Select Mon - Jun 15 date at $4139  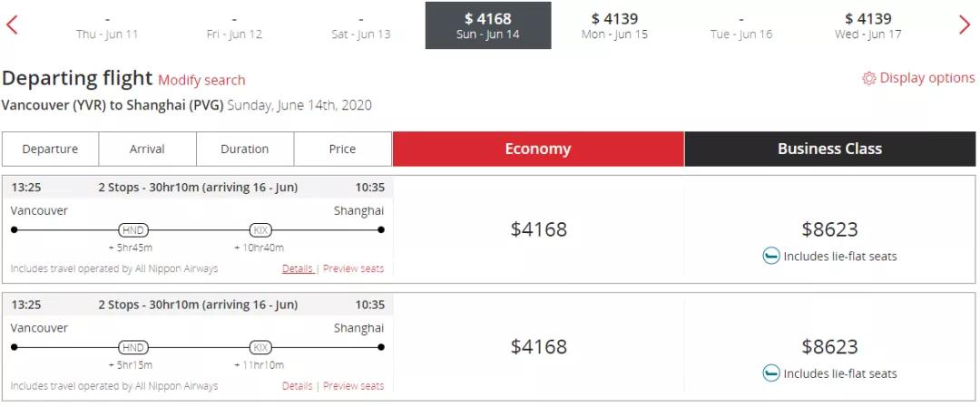point(614,25)
